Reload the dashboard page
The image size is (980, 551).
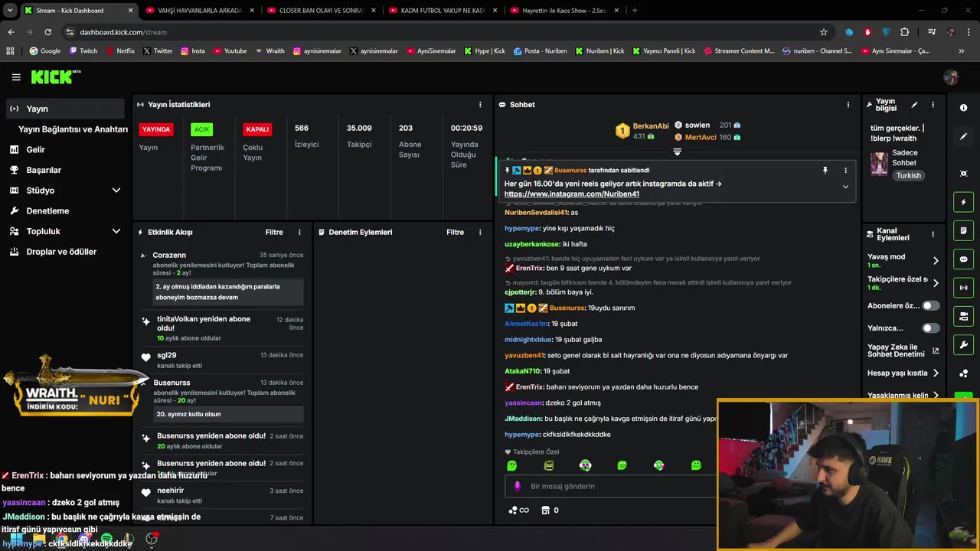coord(47,32)
